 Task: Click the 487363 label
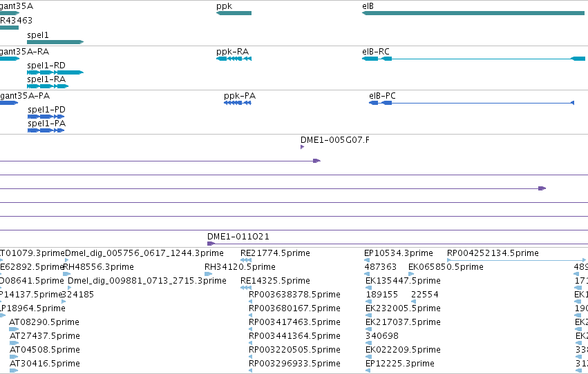coord(381,266)
